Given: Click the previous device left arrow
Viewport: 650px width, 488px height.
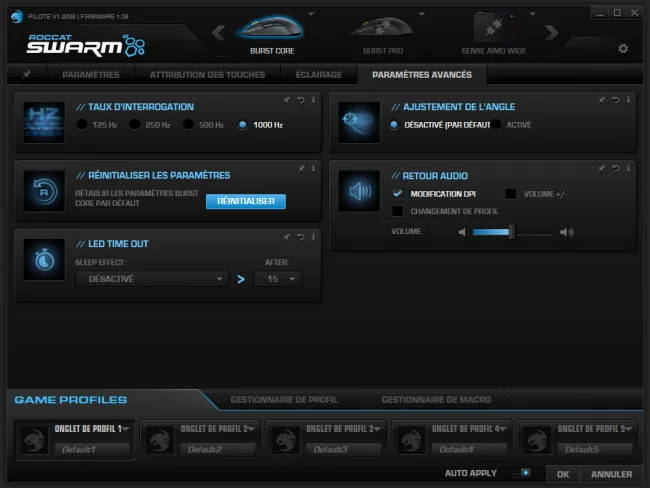Looking at the screenshot, I should 219,32.
